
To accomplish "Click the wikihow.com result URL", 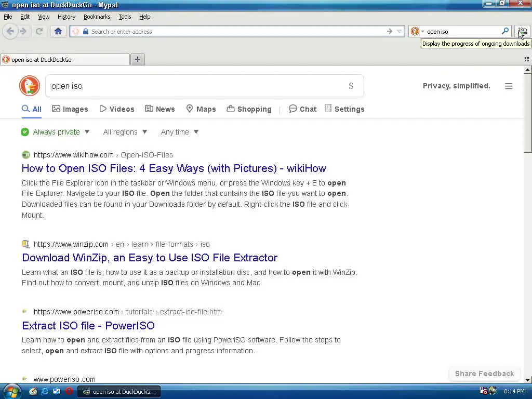I will [103, 155].
